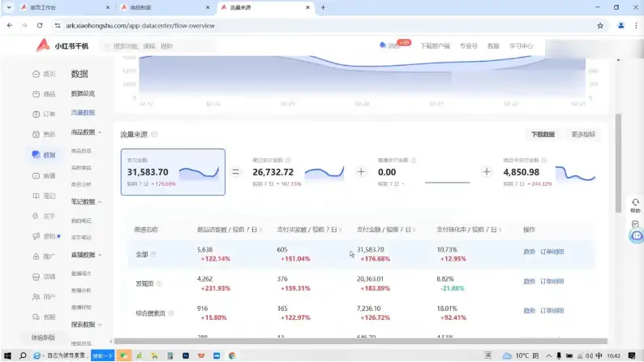Click 下载数据 button
The width and height of the screenshot is (644, 362).
point(543,135)
